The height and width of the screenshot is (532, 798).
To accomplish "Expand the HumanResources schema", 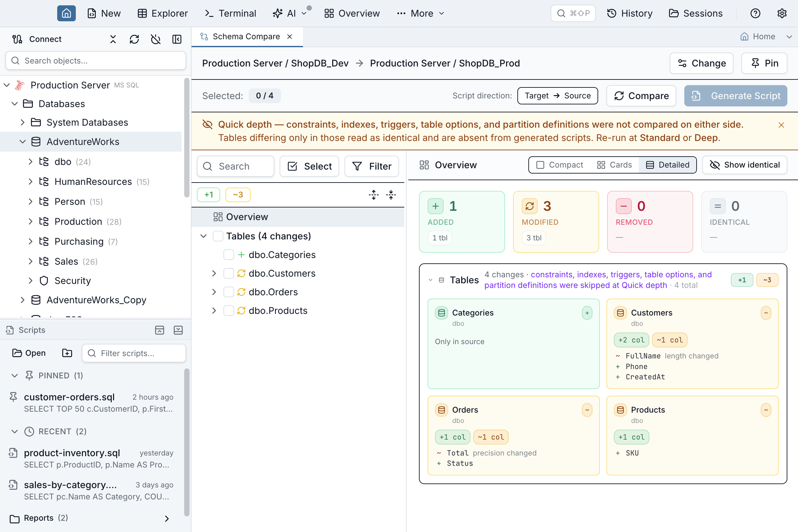I will coord(31,182).
